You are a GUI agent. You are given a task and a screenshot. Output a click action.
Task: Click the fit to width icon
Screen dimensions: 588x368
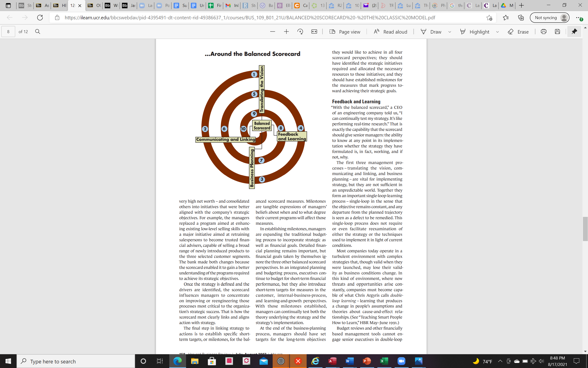point(314,32)
